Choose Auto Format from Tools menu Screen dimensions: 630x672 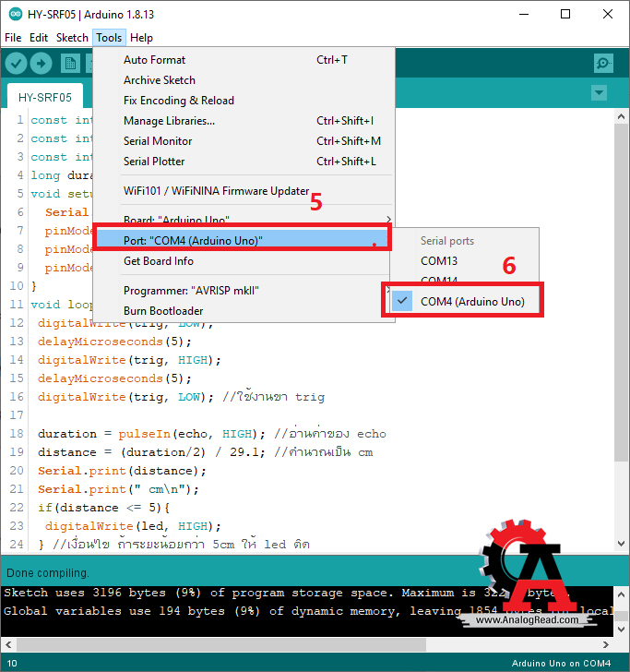(244, 60)
